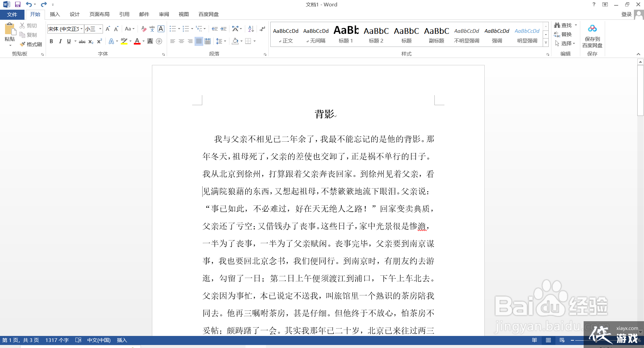Shrink font size with the smaller A icon
The height and width of the screenshot is (348, 644).
[116, 29]
